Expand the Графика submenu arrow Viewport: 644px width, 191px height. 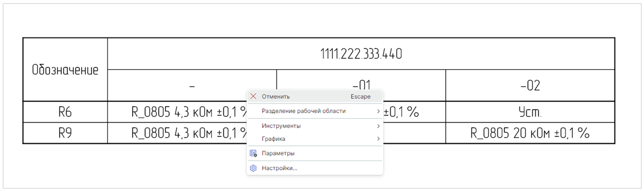(x=378, y=139)
